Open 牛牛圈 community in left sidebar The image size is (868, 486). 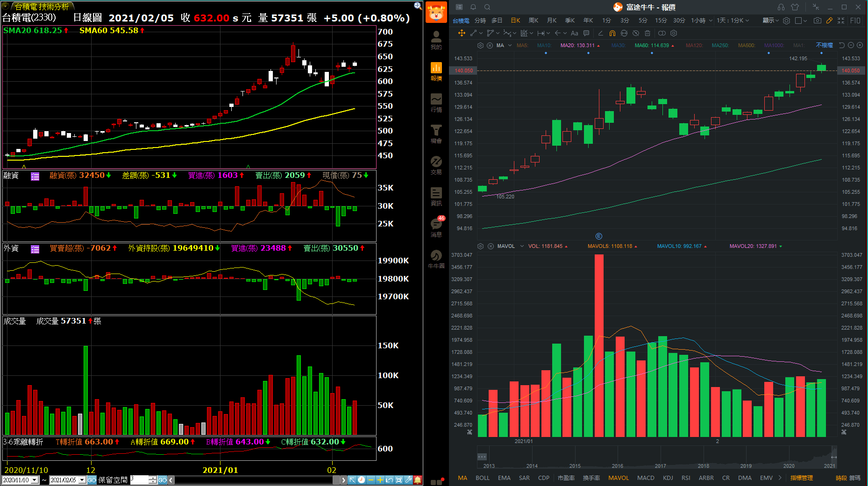tap(436, 259)
